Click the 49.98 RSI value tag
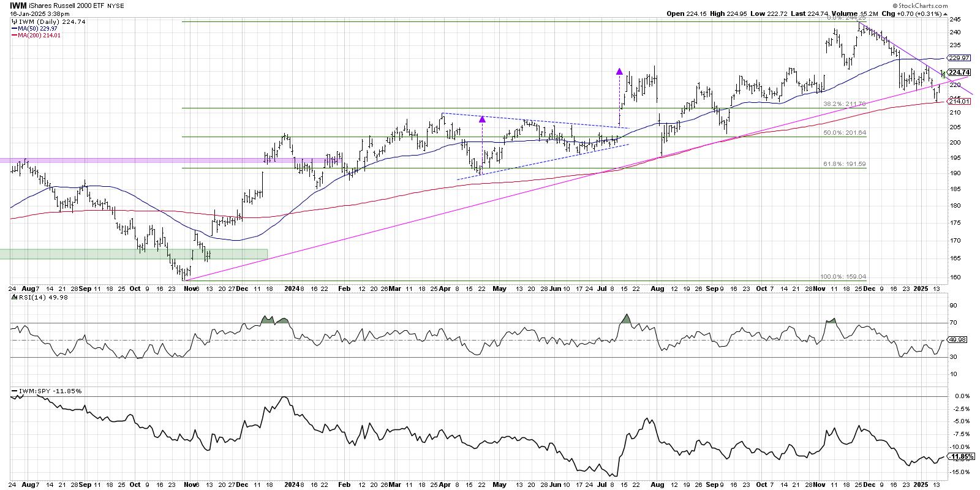Image resolution: width=980 pixels, height=490 pixels. [957, 340]
